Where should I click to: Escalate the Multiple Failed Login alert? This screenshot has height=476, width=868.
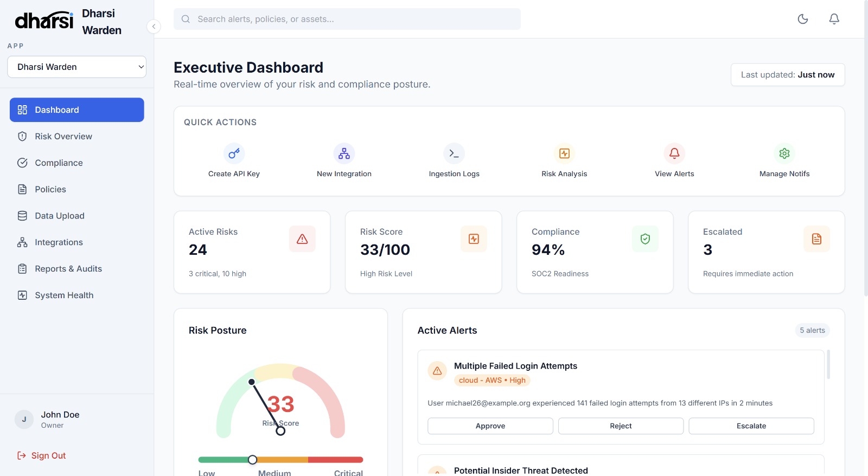pos(751,426)
